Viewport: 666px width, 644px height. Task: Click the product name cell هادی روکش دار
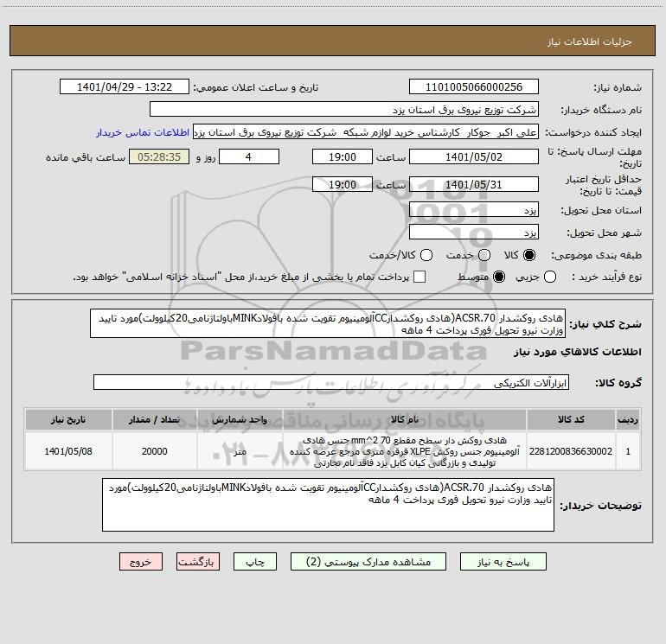pos(405,451)
